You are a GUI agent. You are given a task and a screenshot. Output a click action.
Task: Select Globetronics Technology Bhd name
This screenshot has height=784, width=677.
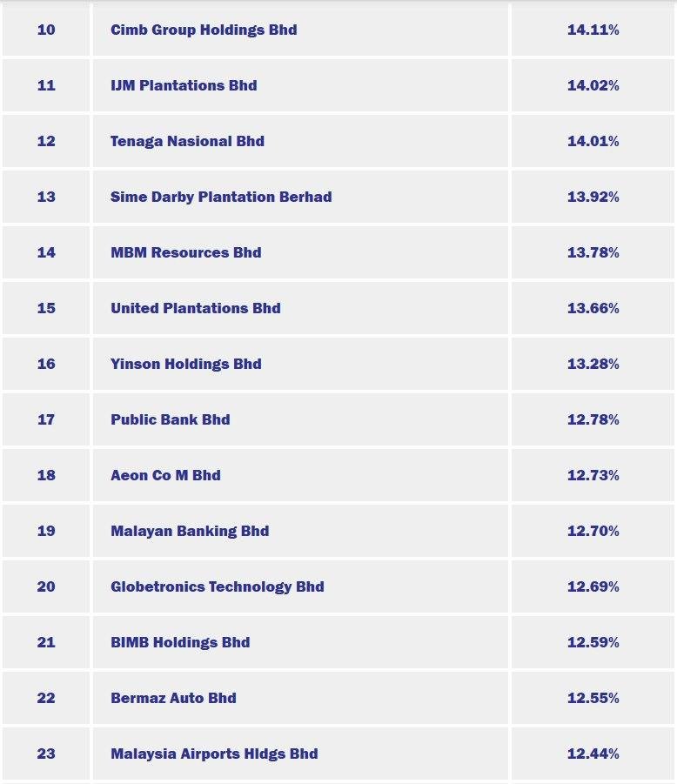(x=218, y=586)
